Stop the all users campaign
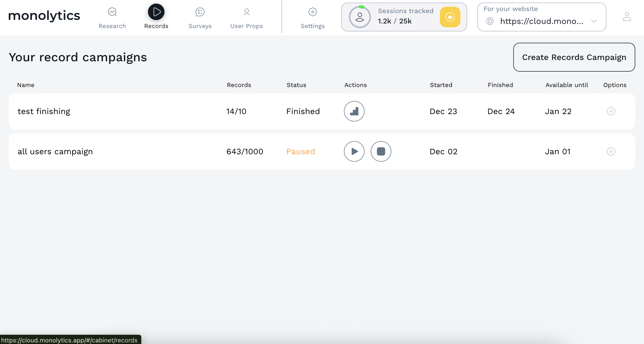This screenshot has height=344, width=644. (381, 151)
